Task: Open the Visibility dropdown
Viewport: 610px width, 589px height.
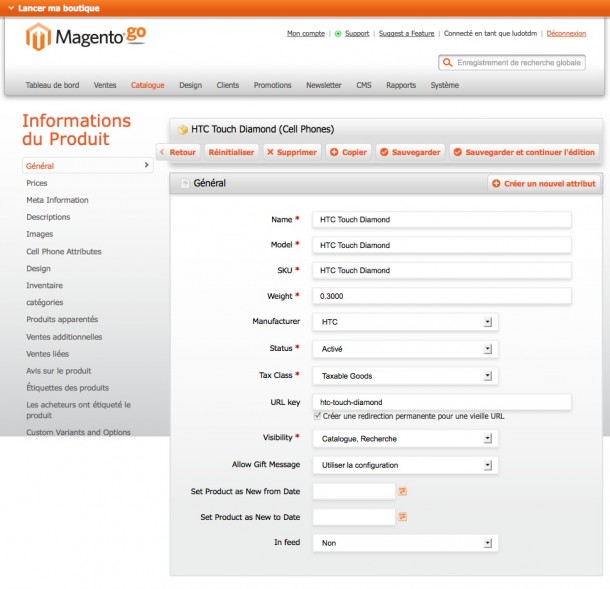Action: click(x=405, y=439)
